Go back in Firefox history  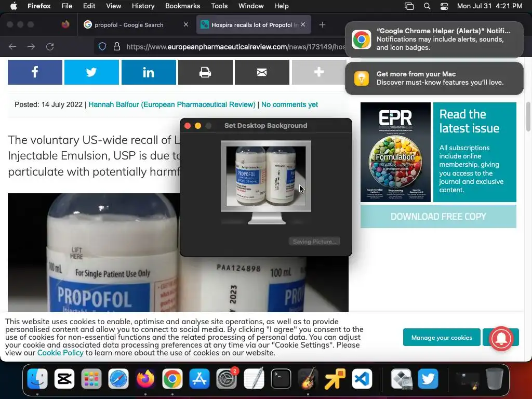pos(12,46)
